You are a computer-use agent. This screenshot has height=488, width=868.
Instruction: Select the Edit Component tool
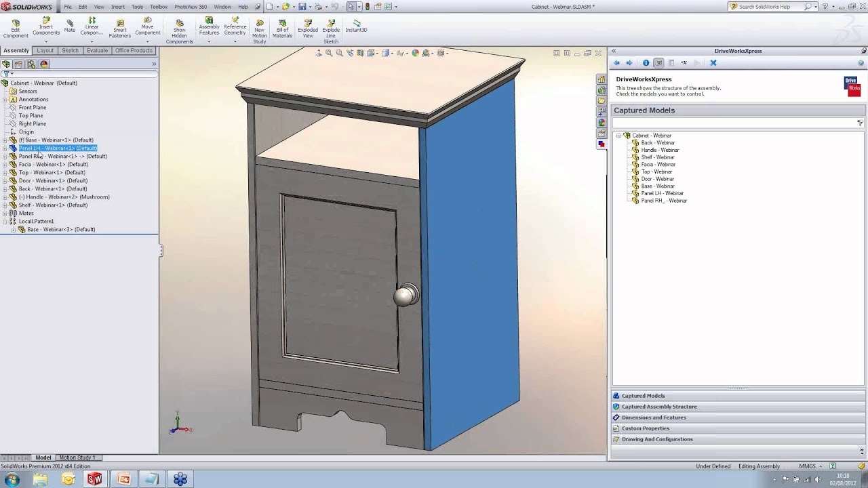(x=16, y=28)
